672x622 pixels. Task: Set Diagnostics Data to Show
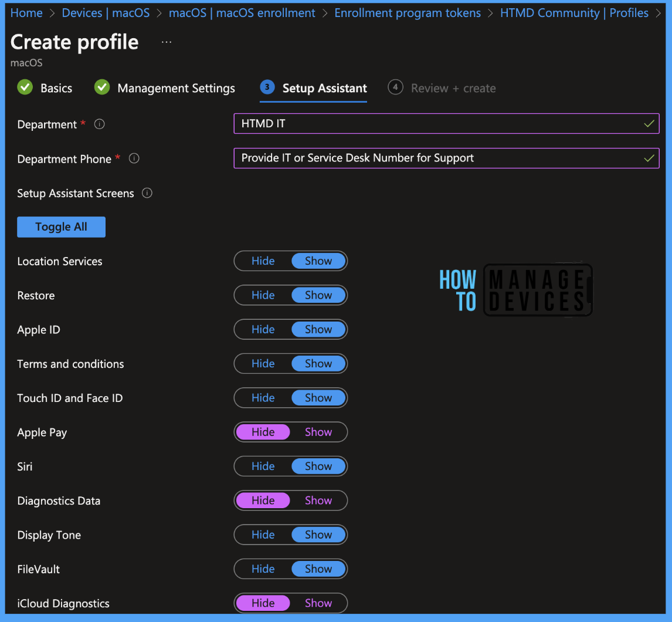point(318,501)
